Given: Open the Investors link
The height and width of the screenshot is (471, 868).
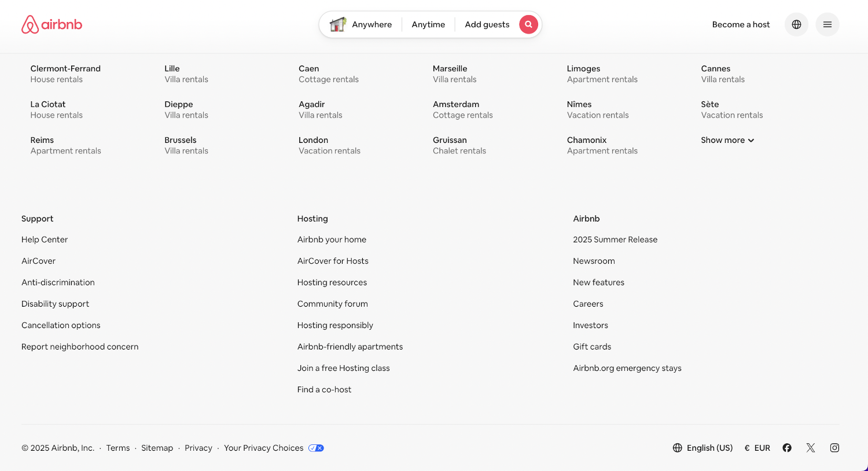Looking at the screenshot, I should (x=590, y=325).
